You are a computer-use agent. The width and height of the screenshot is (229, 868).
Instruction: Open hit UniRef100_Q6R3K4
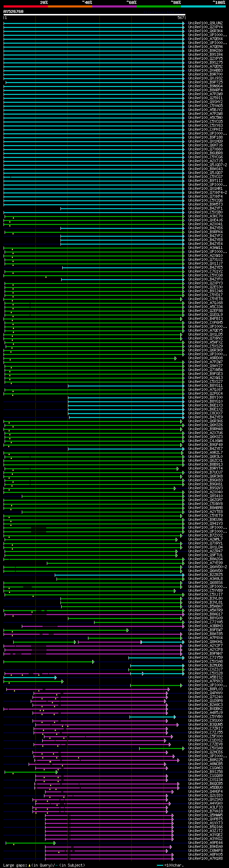[x=205, y=31]
